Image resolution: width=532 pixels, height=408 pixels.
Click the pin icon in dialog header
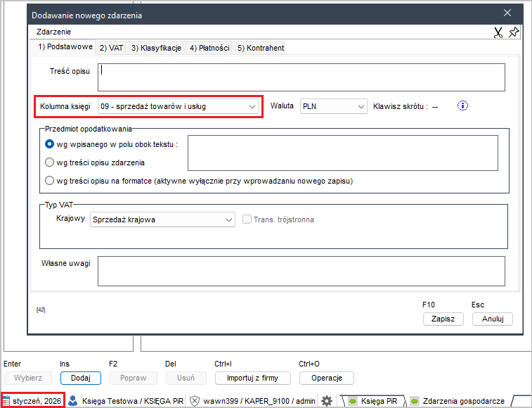514,32
